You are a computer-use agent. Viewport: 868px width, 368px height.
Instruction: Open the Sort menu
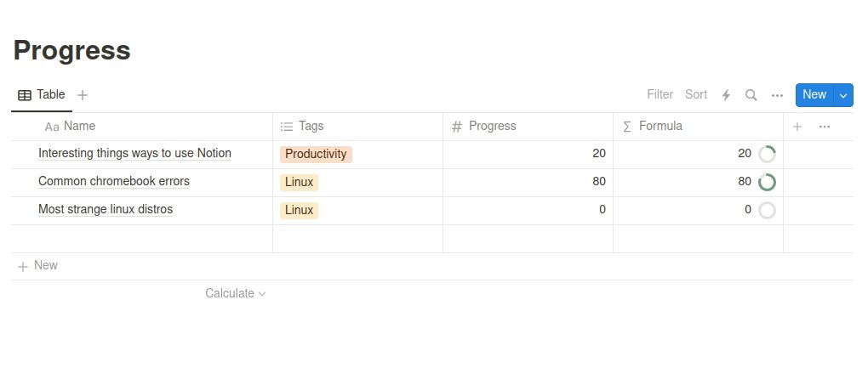pyautogui.click(x=695, y=94)
